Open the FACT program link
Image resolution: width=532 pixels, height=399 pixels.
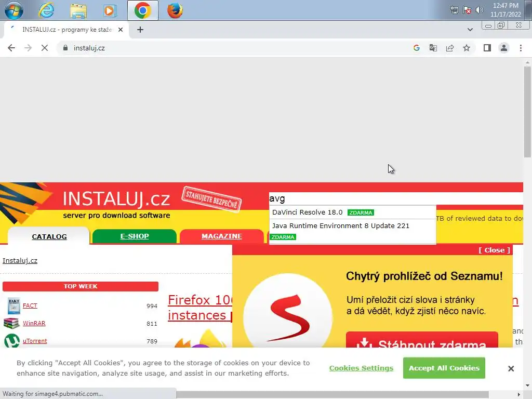(x=30, y=305)
